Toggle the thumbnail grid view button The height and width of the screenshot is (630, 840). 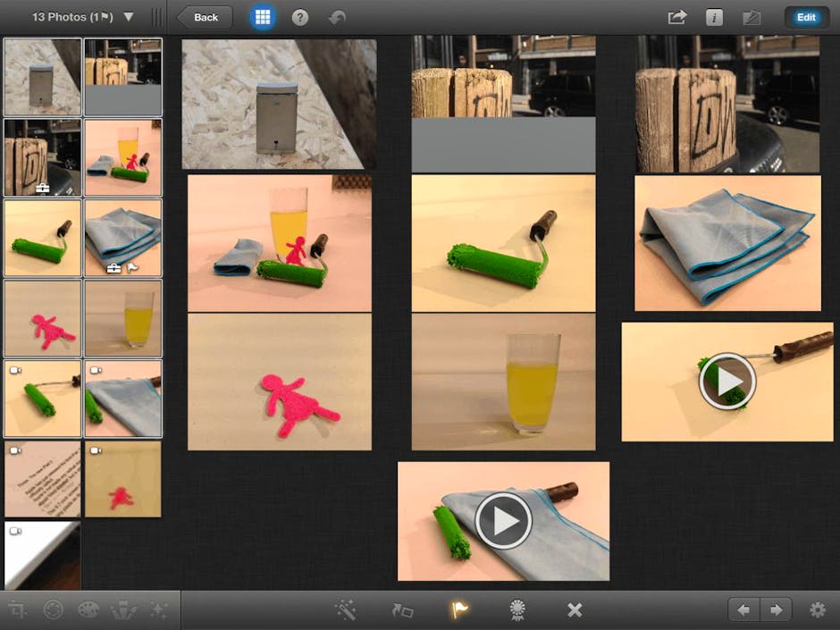coord(262,17)
